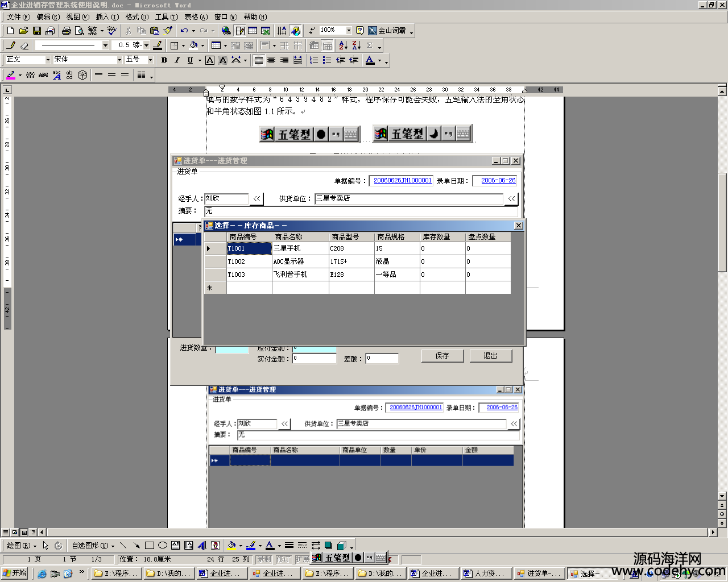728x582 pixels.
Task: Click the Paste clipboard icon
Action: (154, 31)
